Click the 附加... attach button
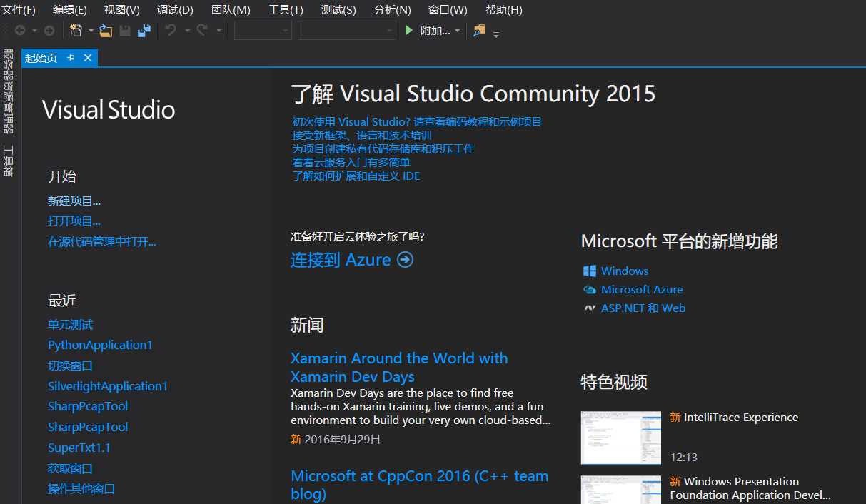 435,31
